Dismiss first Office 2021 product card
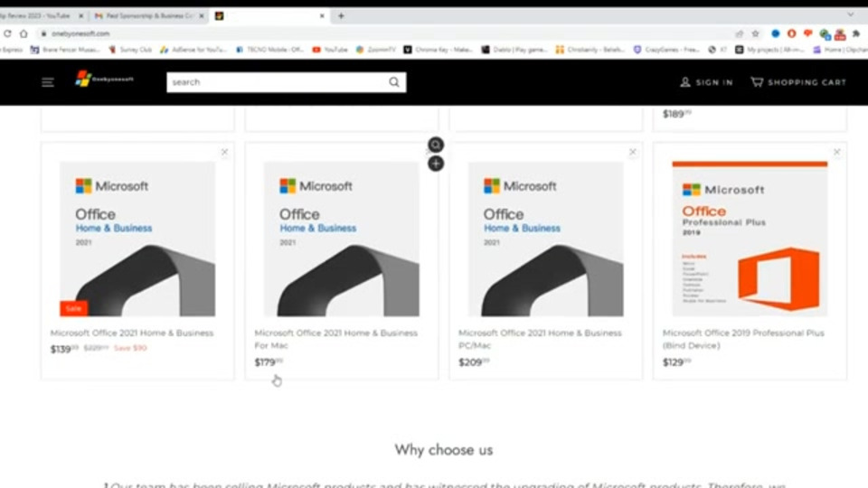Image resolution: width=868 pixels, height=488 pixels. click(x=224, y=152)
